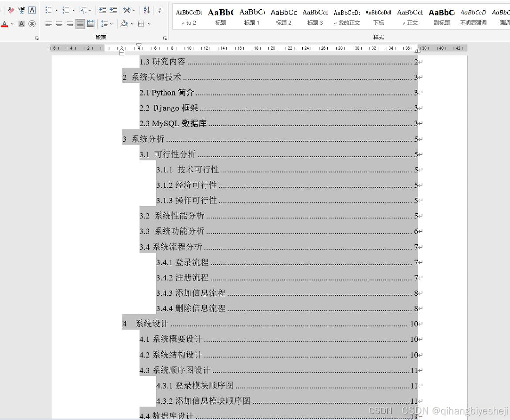Click the multilevel list icon
The height and width of the screenshot is (420, 510).
[x=83, y=10]
